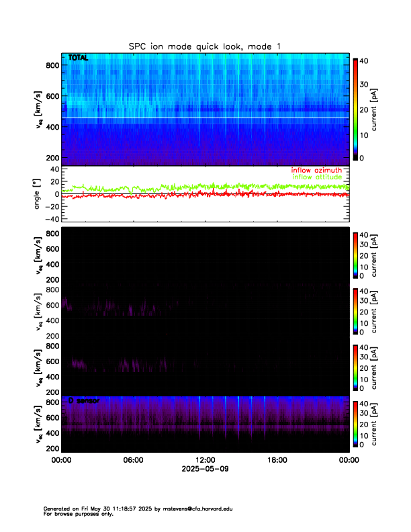Click the green inflow altitude trace

tap(201, 186)
